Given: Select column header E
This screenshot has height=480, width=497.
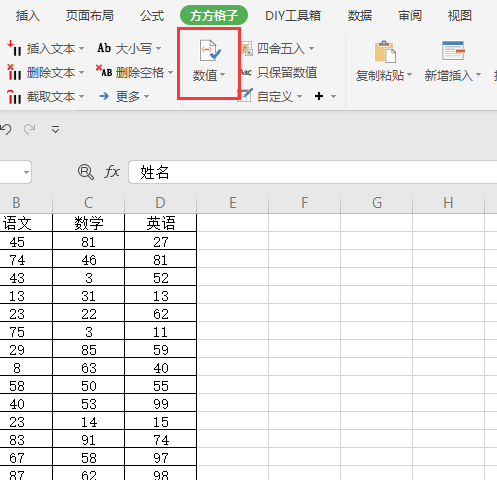Looking at the screenshot, I should point(233,203).
